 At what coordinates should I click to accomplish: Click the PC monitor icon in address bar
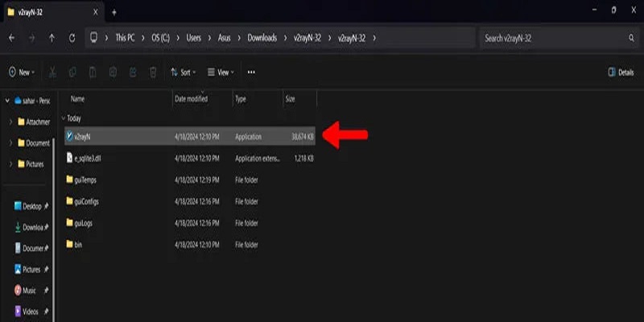(93, 38)
